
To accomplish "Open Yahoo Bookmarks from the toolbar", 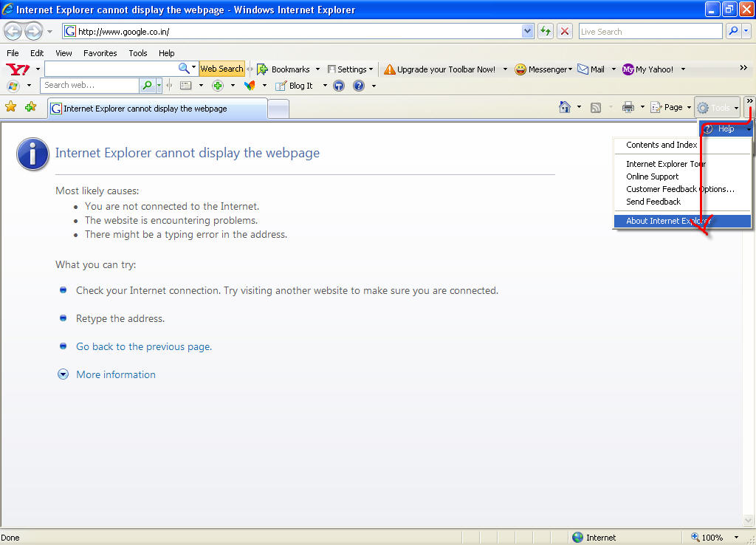I will click(284, 69).
